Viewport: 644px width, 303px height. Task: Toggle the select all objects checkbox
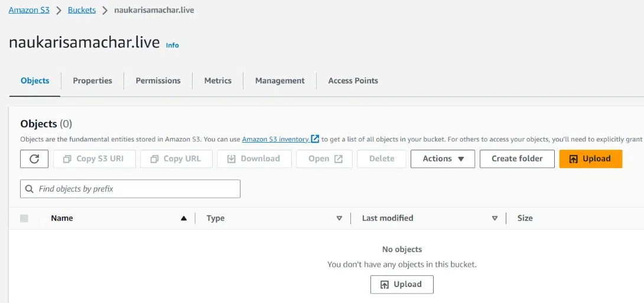(24, 218)
